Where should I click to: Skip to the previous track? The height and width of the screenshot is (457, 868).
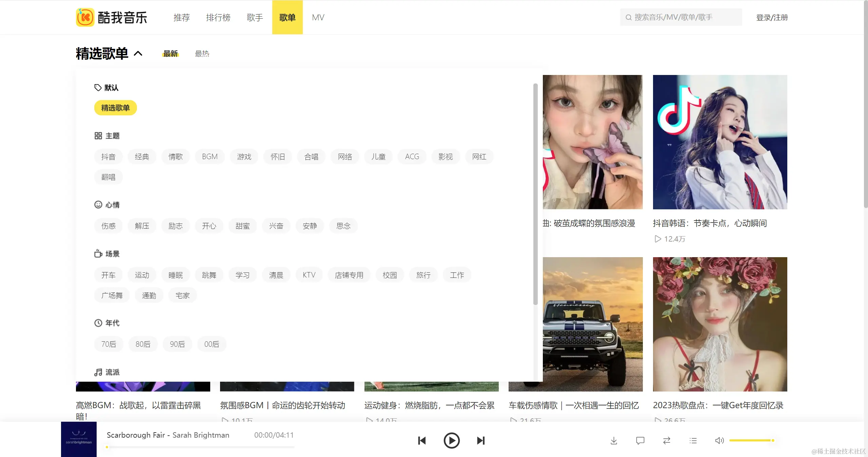[x=422, y=440]
